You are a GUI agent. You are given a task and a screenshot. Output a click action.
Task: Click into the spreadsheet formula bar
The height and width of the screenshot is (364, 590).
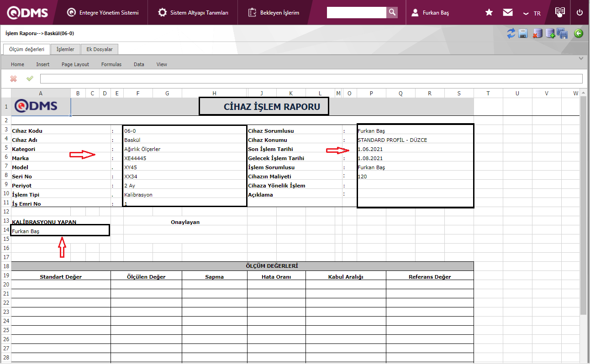click(x=311, y=79)
